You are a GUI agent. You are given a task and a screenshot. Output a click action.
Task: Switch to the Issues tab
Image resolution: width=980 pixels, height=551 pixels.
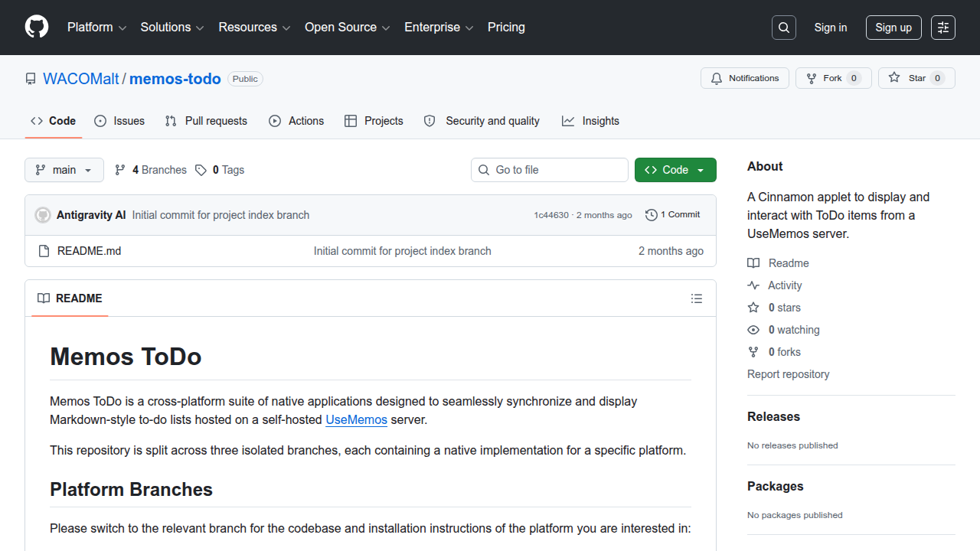click(119, 121)
